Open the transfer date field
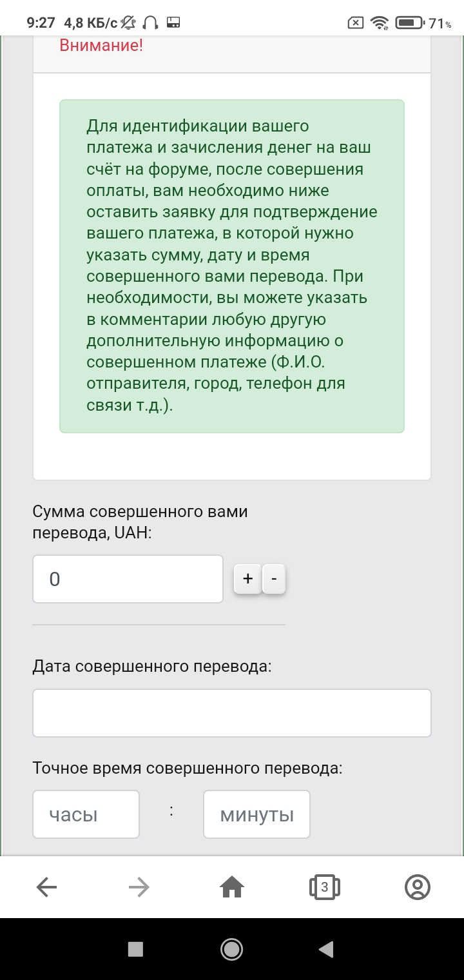Image resolution: width=464 pixels, height=980 pixels. coord(231,713)
